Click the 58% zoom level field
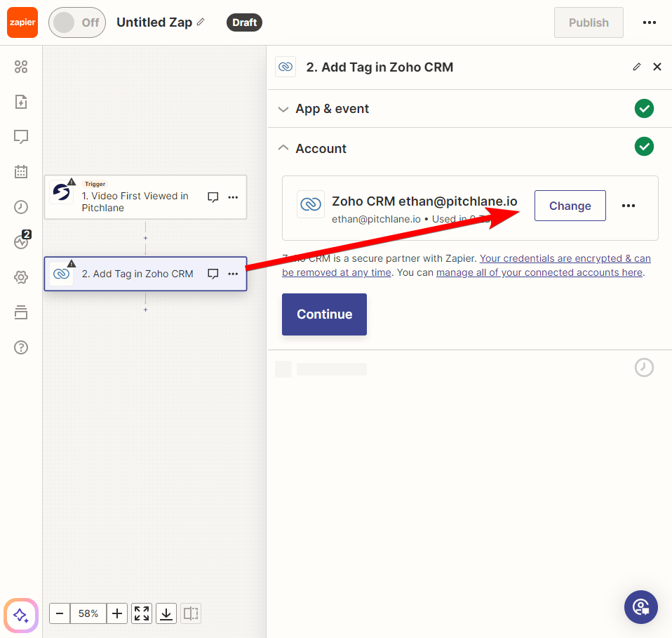 [88, 613]
